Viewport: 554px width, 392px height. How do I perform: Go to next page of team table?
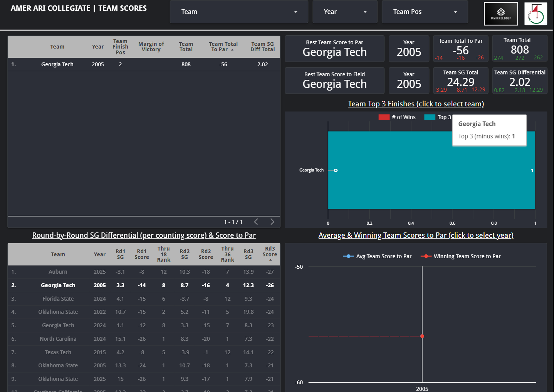(272, 222)
